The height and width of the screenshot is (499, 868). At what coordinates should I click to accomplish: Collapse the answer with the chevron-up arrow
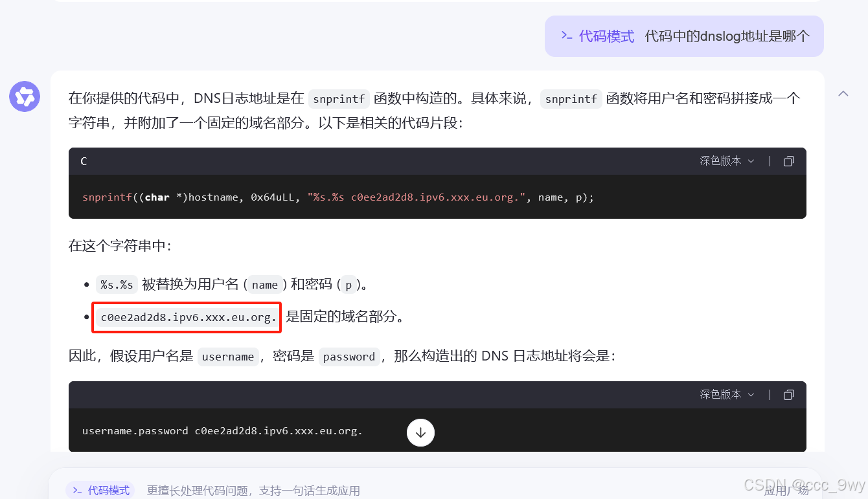843,94
